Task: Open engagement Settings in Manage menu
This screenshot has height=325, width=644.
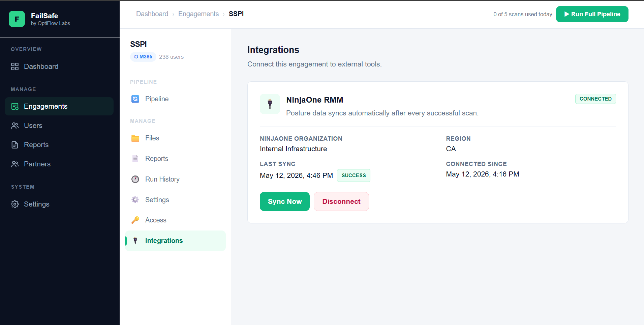Action: tap(175, 200)
